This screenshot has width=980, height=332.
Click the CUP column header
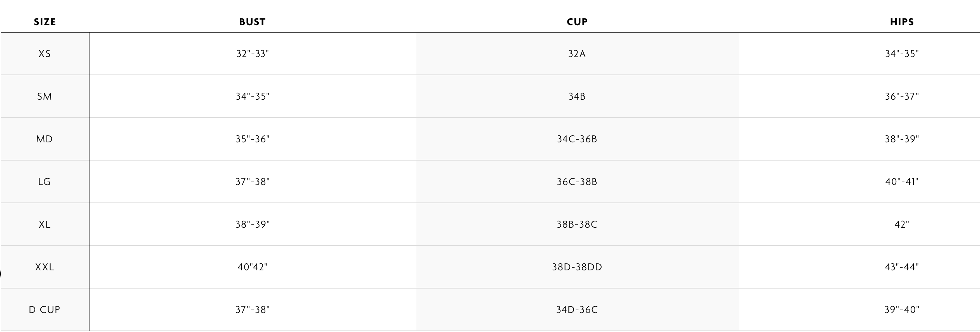(x=577, y=22)
